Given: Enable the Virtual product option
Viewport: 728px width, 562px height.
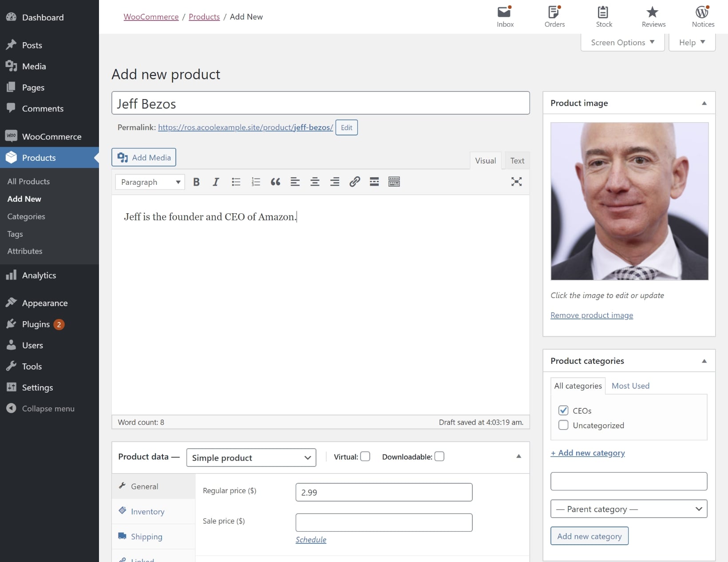Looking at the screenshot, I should coord(365,456).
